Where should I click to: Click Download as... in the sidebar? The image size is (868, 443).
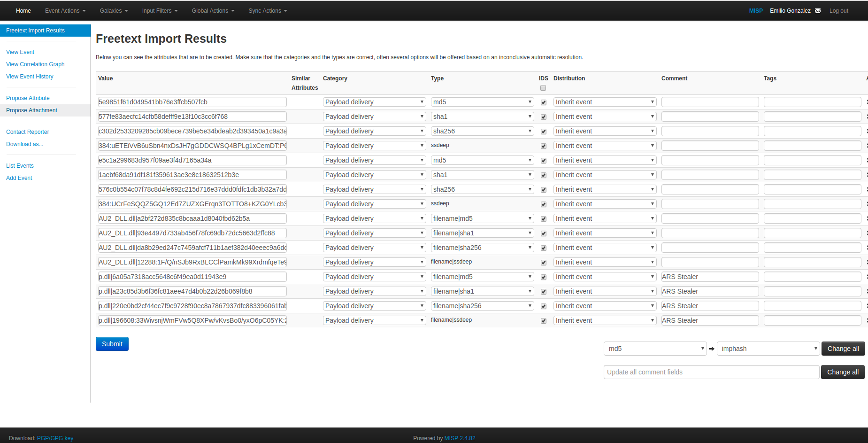(x=24, y=144)
